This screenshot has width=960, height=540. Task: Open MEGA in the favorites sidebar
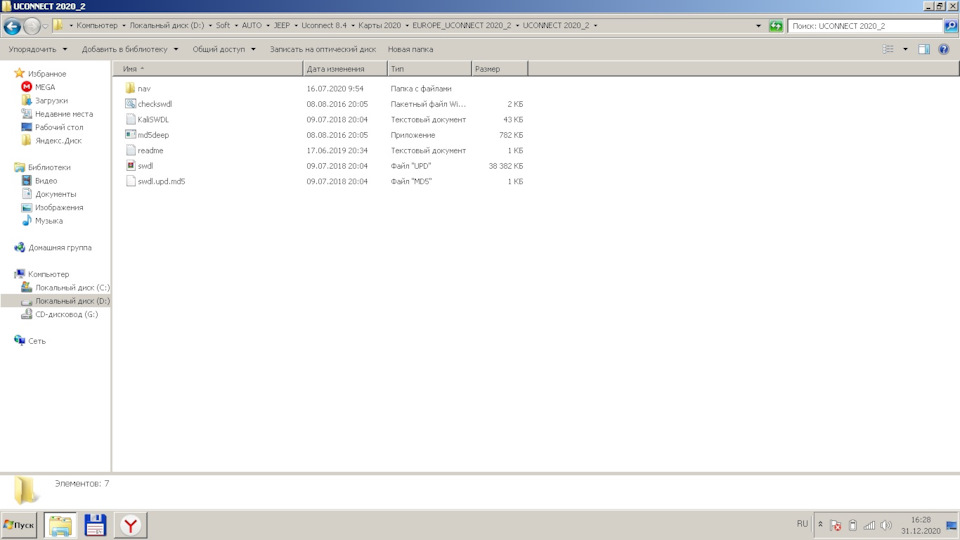(x=45, y=87)
